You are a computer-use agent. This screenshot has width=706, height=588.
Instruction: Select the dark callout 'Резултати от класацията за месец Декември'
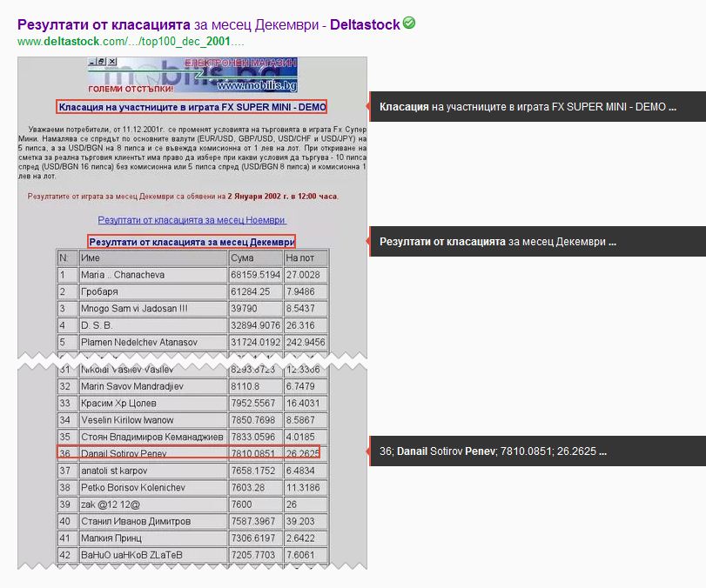[x=538, y=242]
